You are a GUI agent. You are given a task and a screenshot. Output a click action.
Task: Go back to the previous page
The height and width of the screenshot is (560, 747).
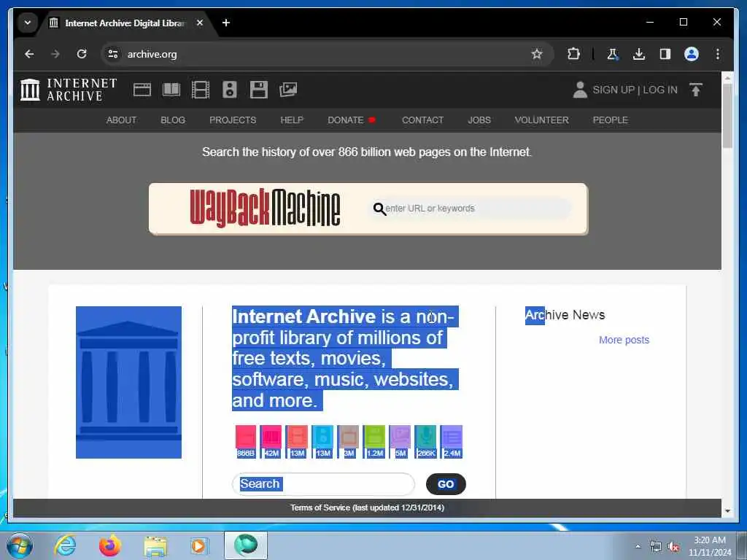coord(29,54)
